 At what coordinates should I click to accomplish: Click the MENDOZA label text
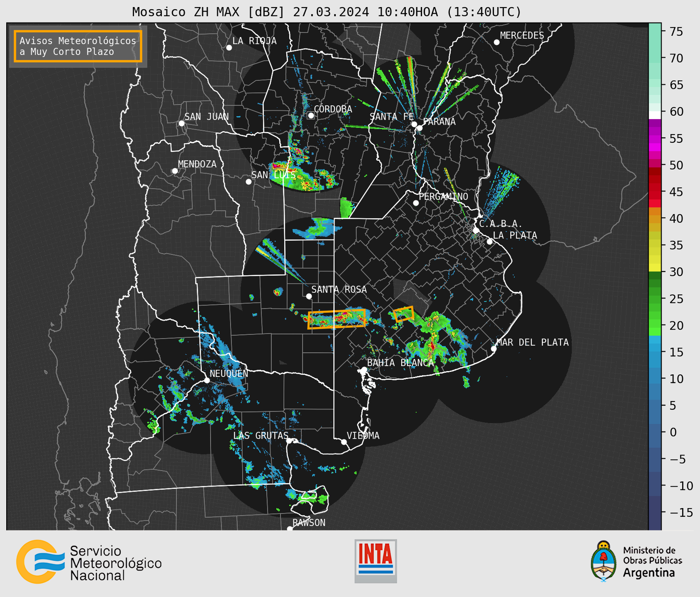(x=197, y=164)
